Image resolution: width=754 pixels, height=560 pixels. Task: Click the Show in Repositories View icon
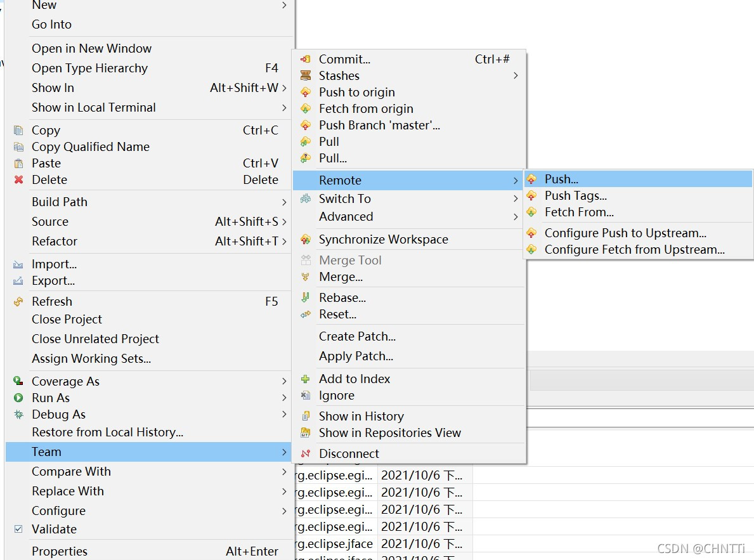[x=306, y=433]
